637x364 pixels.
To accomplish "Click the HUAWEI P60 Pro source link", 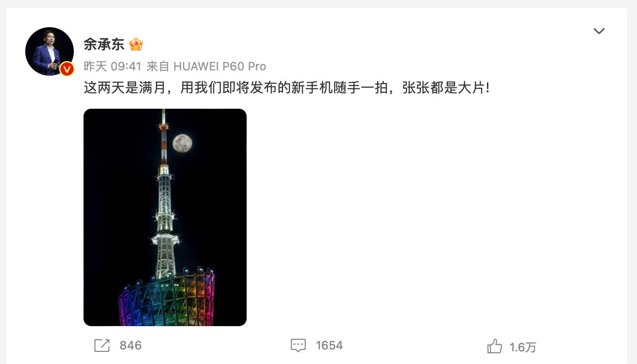I will click(x=220, y=66).
